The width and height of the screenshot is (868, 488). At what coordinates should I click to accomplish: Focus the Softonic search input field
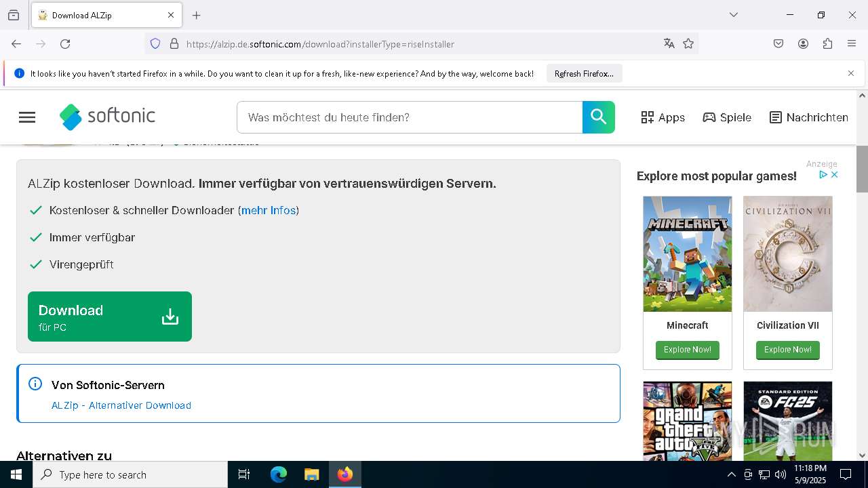pyautogui.click(x=410, y=117)
